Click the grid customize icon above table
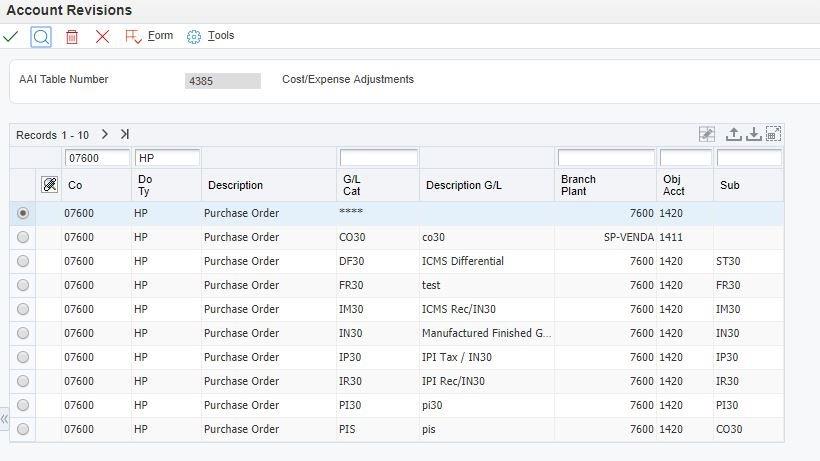Viewport: 820px width, 461px height. tap(707, 134)
